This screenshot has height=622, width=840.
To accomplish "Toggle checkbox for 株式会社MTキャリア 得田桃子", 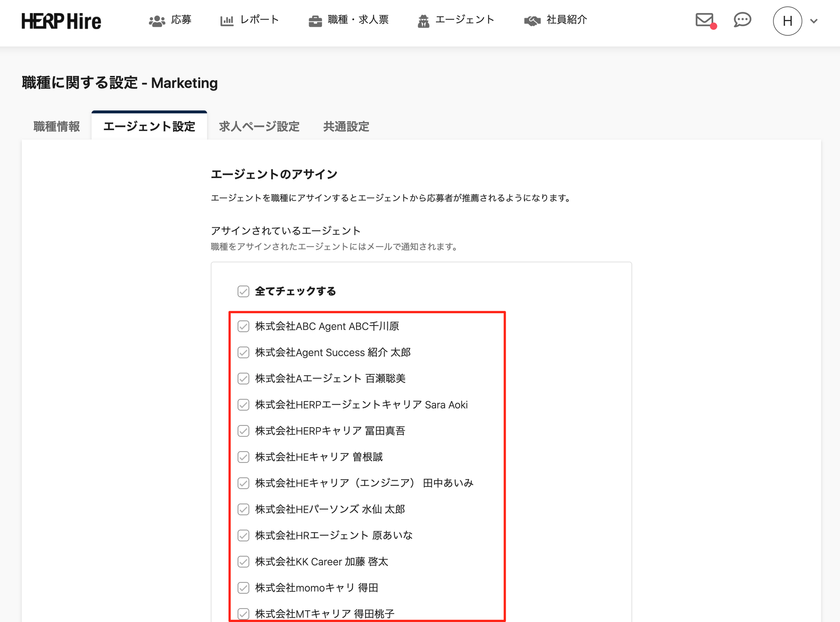I will (244, 614).
